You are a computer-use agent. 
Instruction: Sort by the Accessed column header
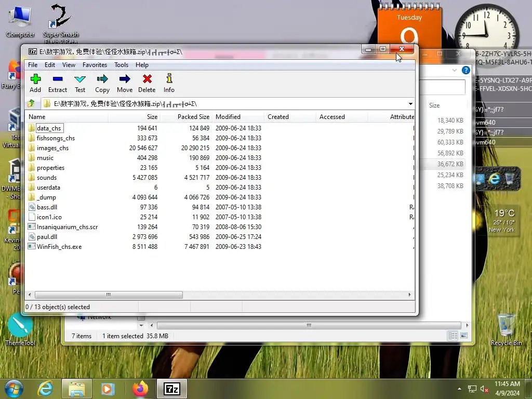tap(342, 117)
